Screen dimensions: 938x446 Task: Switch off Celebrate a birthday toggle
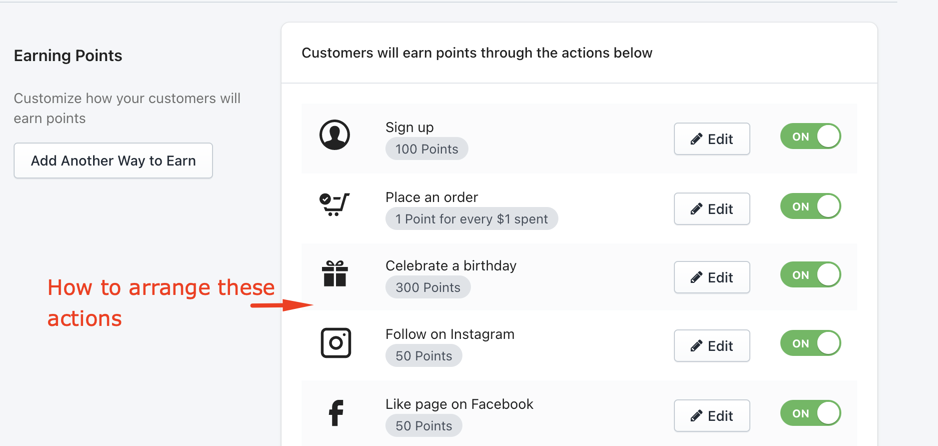[x=811, y=275]
